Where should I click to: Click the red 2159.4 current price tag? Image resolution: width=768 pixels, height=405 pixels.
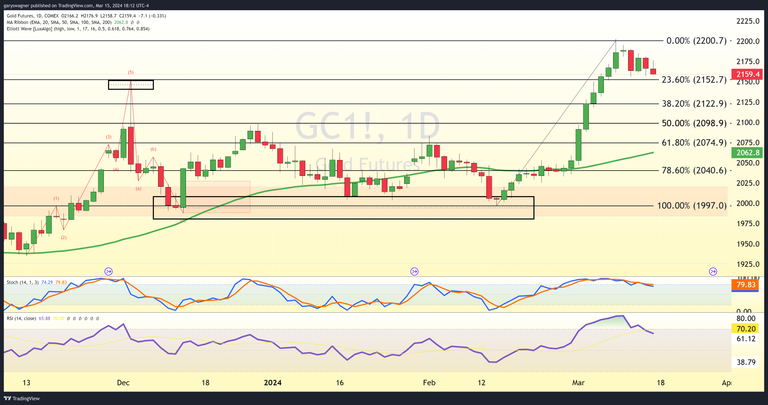(750, 73)
